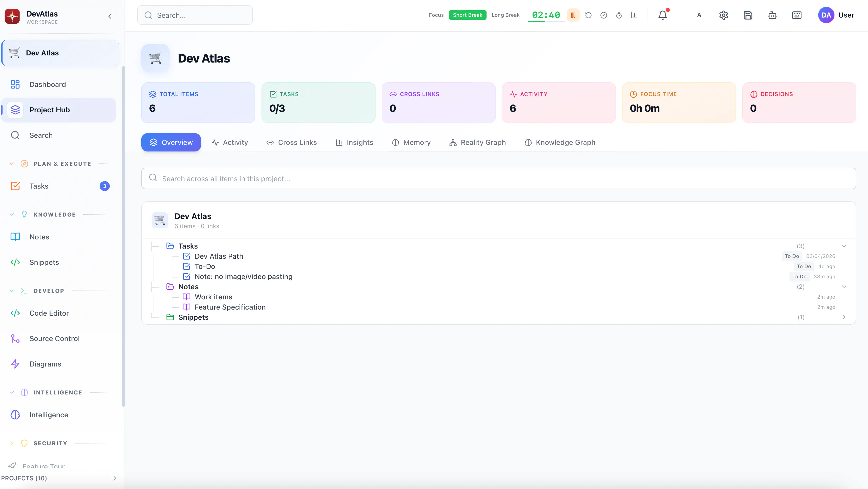868x489 pixels.
Task: Open the Total Items stat card
Action: pyautogui.click(x=198, y=102)
